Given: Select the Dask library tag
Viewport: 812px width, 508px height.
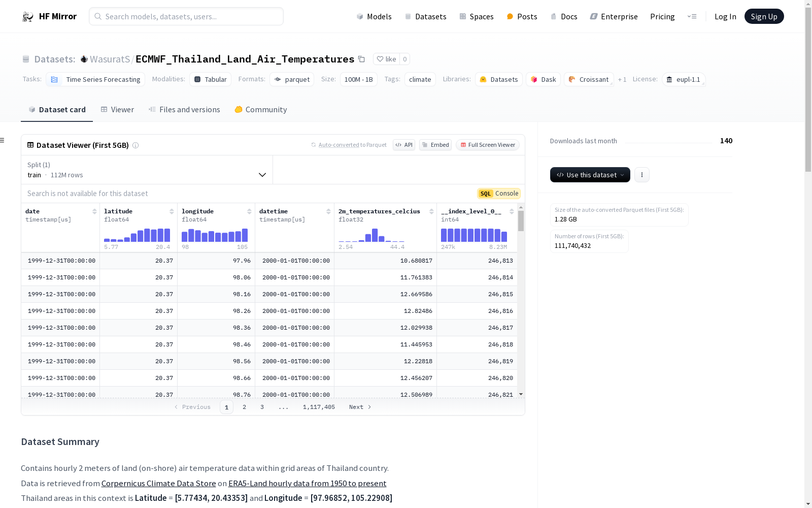Looking at the screenshot, I should [543, 79].
